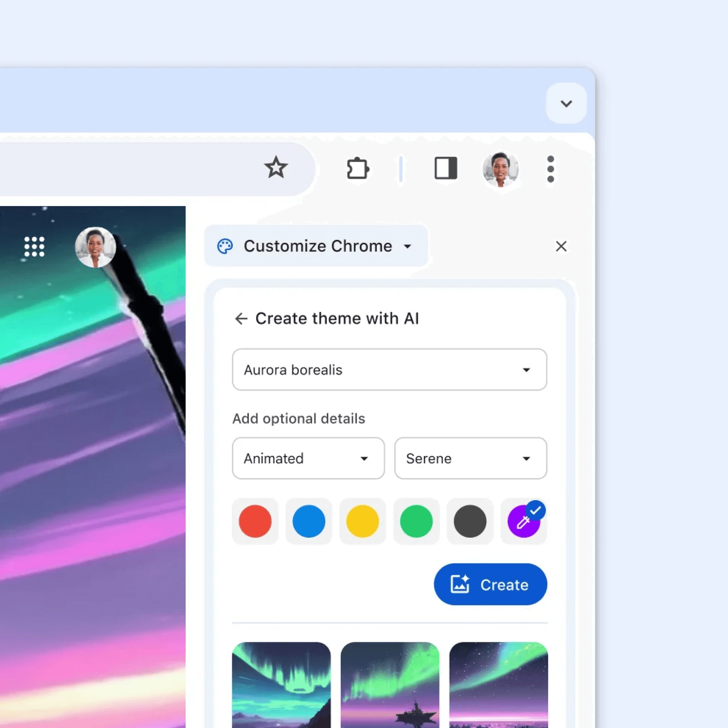Image resolution: width=728 pixels, height=728 pixels.
Task: Click the extensions puzzle piece icon
Action: pyautogui.click(x=357, y=168)
